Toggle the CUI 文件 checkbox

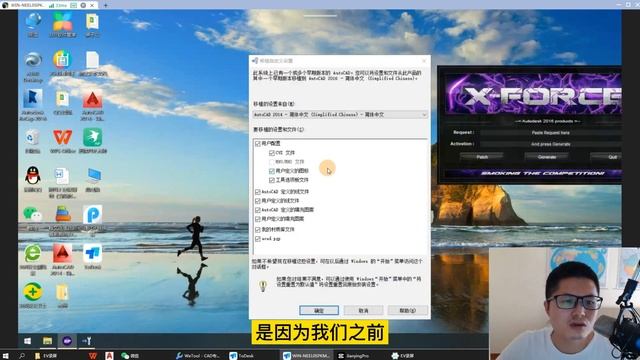[x=271, y=153]
